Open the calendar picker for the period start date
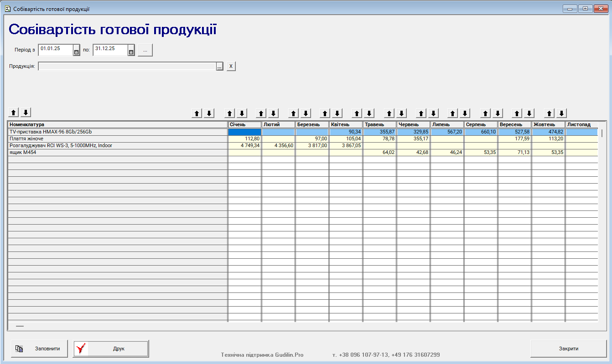The image size is (612, 364). [x=77, y=52]
